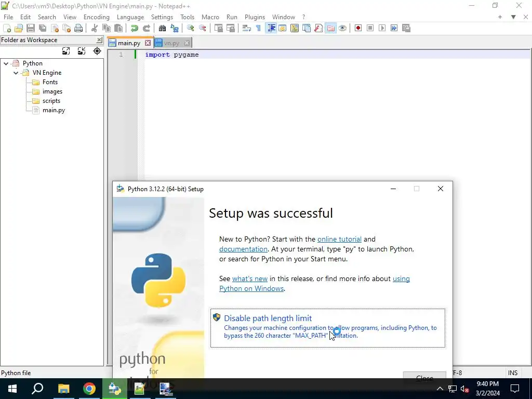
Task: Open the Macro menu
Action: click(210, 17)
